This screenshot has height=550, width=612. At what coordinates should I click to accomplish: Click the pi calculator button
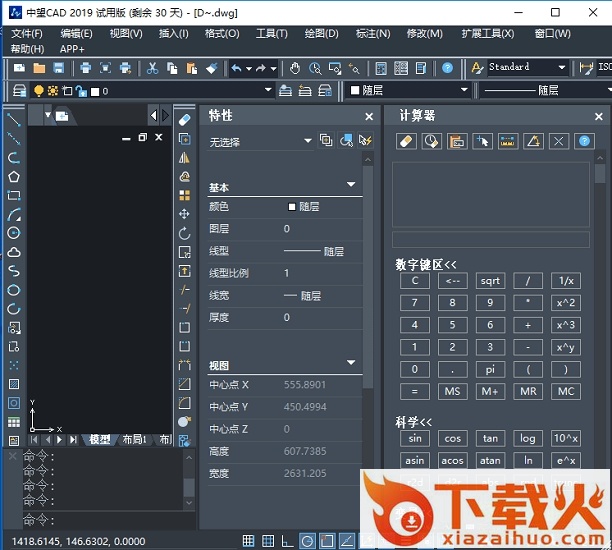(x=490, y=369)
